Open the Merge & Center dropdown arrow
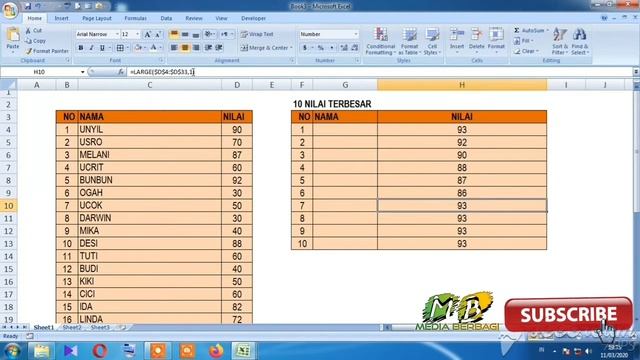 [291, 48]
